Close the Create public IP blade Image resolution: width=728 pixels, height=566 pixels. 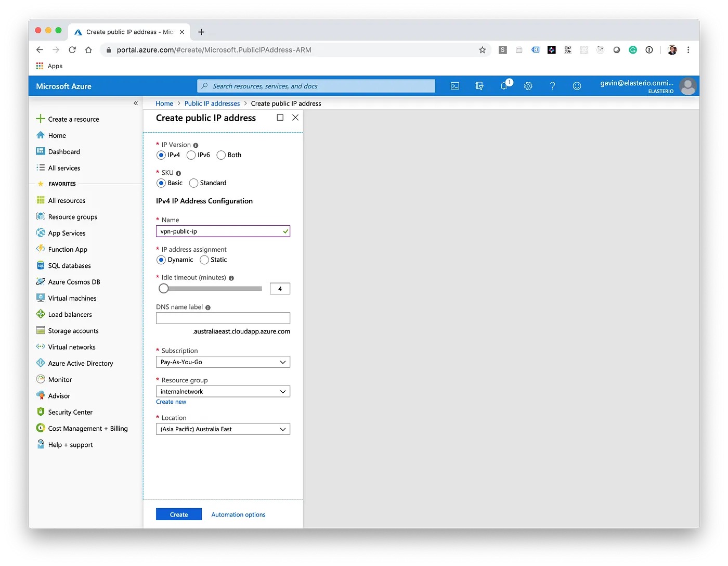(x=295, y=118)
